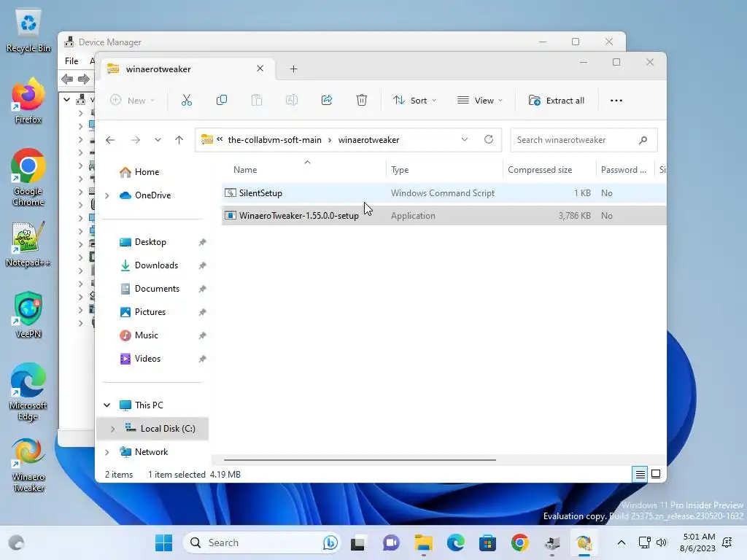
Task: Click the Share icon in toolbar
Action: 327,101
